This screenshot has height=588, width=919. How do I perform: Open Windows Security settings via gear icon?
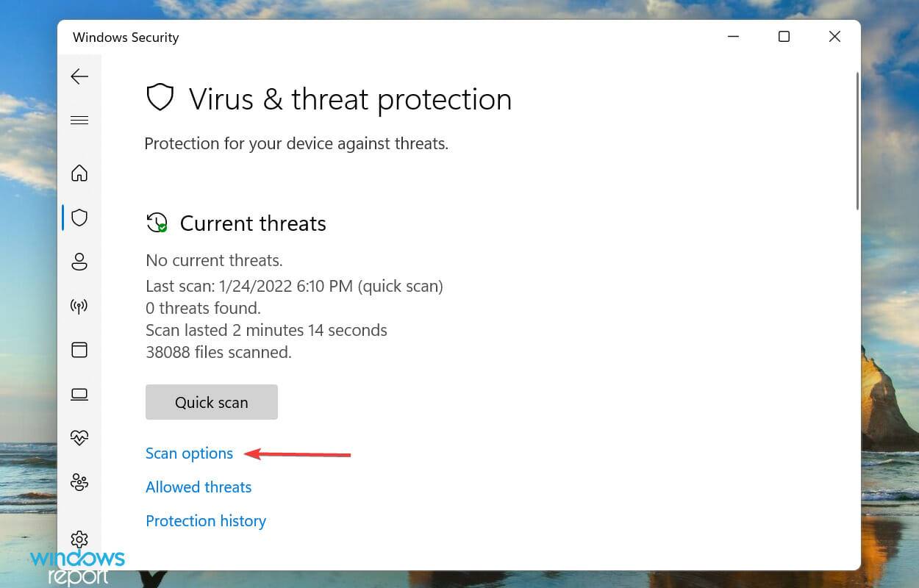click(x=79, y=539)
